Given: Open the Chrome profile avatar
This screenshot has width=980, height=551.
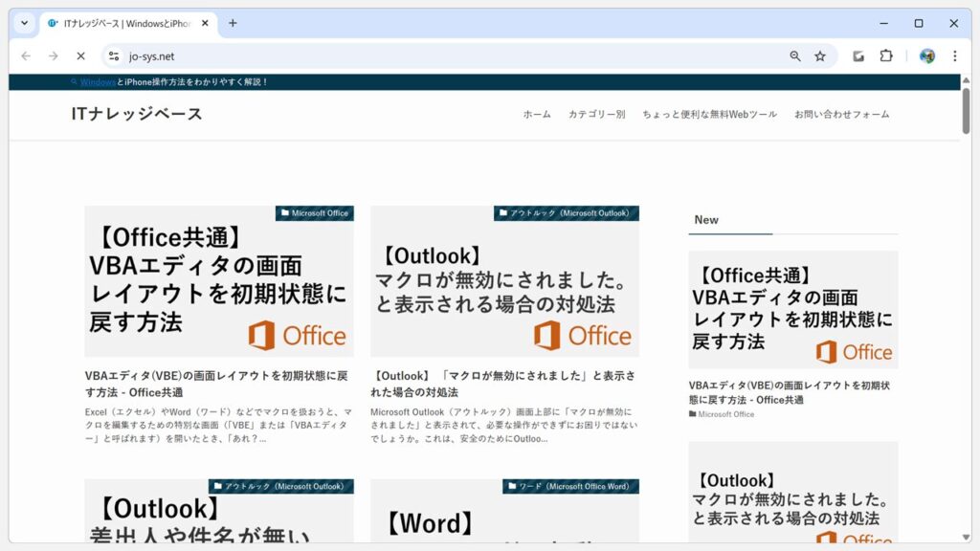Looking at the screenshot, I should [926, 56].
